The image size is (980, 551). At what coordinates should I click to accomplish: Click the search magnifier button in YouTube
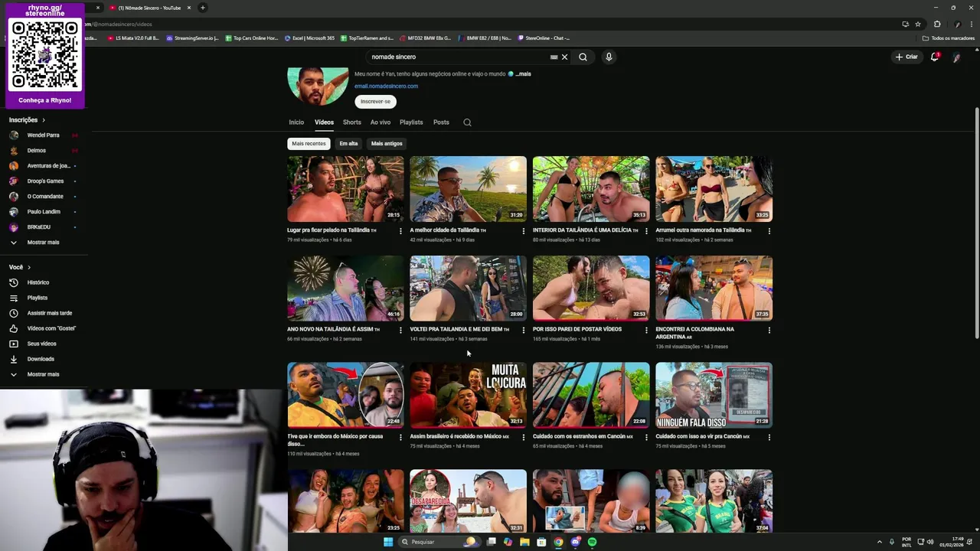click(583, 57)
